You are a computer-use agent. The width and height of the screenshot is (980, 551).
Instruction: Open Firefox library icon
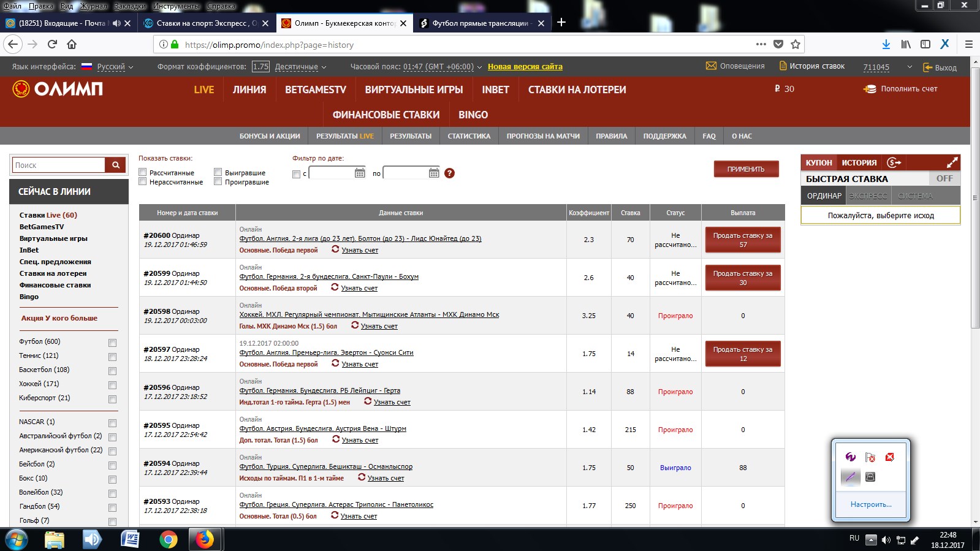pyautogui.click(x=906, y=44)
